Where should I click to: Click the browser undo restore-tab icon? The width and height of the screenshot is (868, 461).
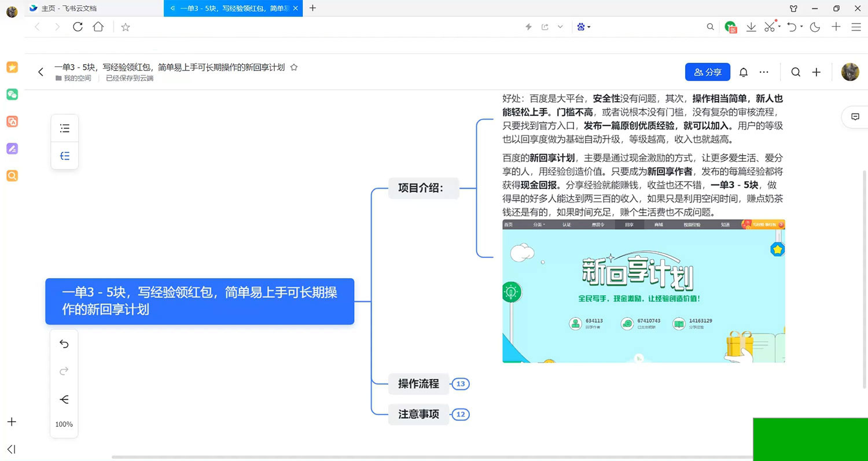click(792, 27)
